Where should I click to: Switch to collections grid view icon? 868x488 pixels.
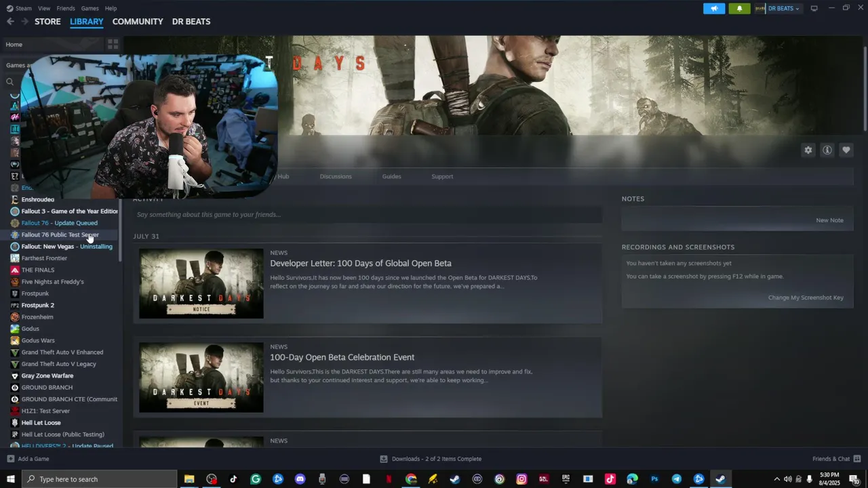click(x=113, y=45)
